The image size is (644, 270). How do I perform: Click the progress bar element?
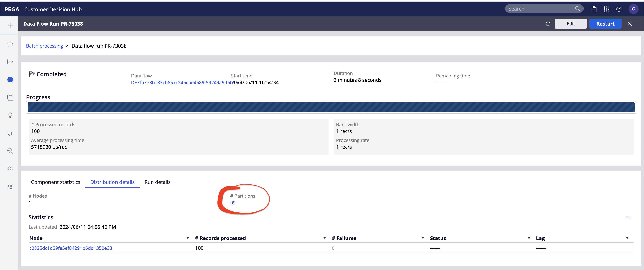[330, 108]
